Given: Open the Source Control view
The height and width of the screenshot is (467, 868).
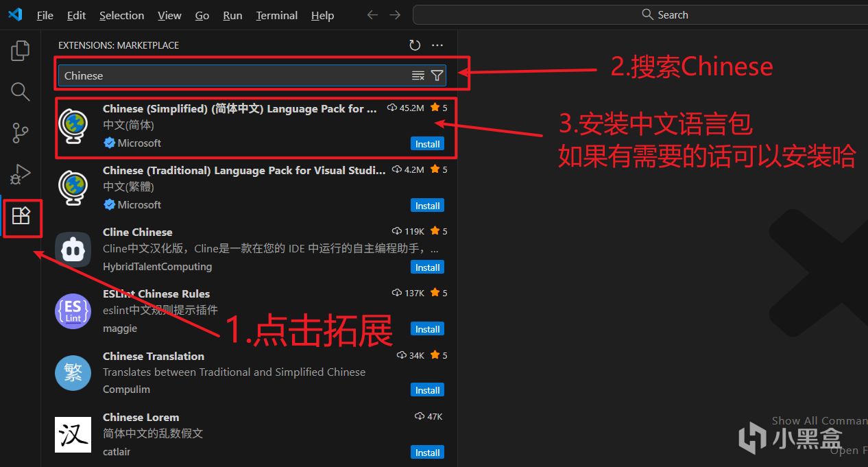Looking at the screenshot, I should pyautogui.click(x=21, y=132).
